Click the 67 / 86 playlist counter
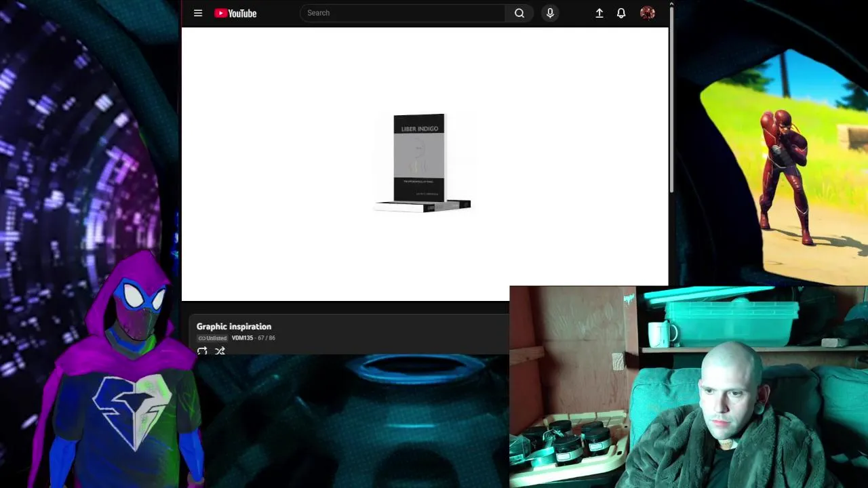The width and height of the screenshot is (868, 488). click(x=267, y=338)
